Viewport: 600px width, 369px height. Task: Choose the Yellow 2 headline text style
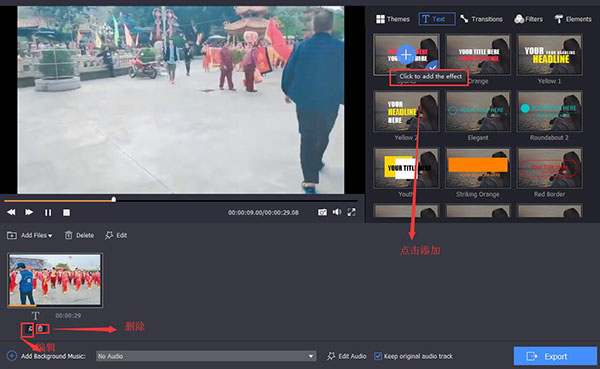(x=406, y=111)
